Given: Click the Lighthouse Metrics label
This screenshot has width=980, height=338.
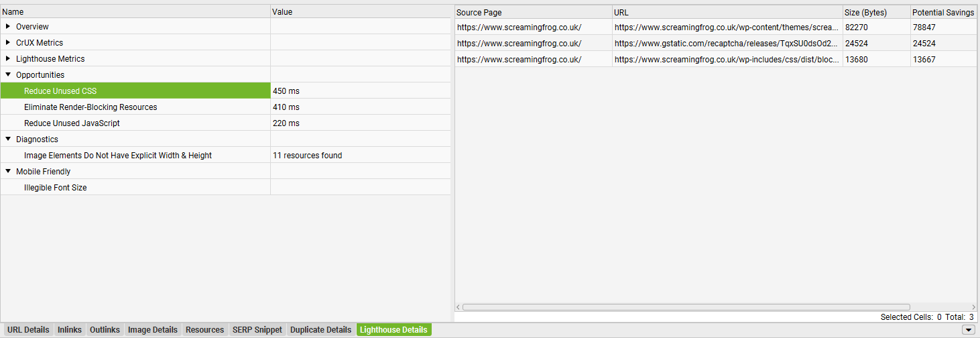Looking at the screenshot, I should [x=50, y=59].
